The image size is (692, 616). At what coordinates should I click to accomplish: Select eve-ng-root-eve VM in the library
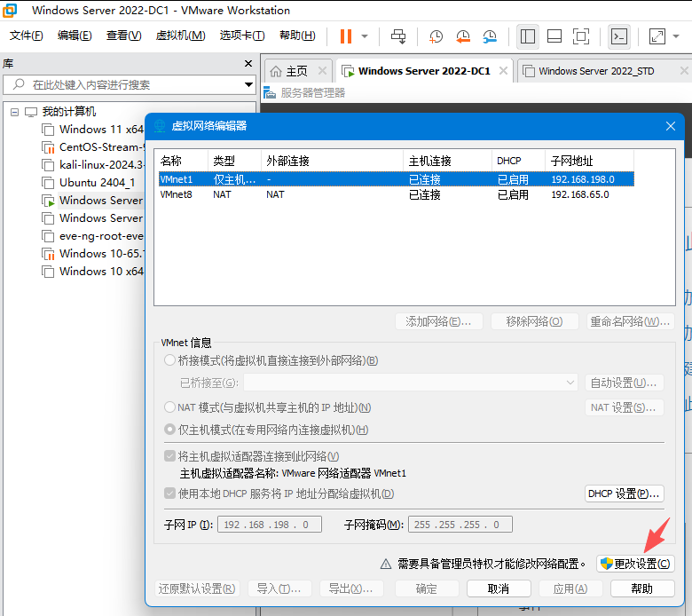coord(101,236)
